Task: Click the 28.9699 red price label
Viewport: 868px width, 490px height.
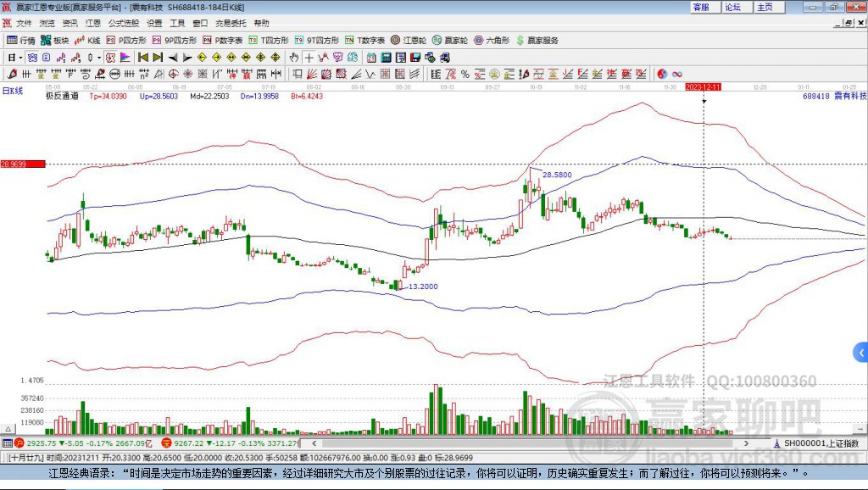Action: 22,164
